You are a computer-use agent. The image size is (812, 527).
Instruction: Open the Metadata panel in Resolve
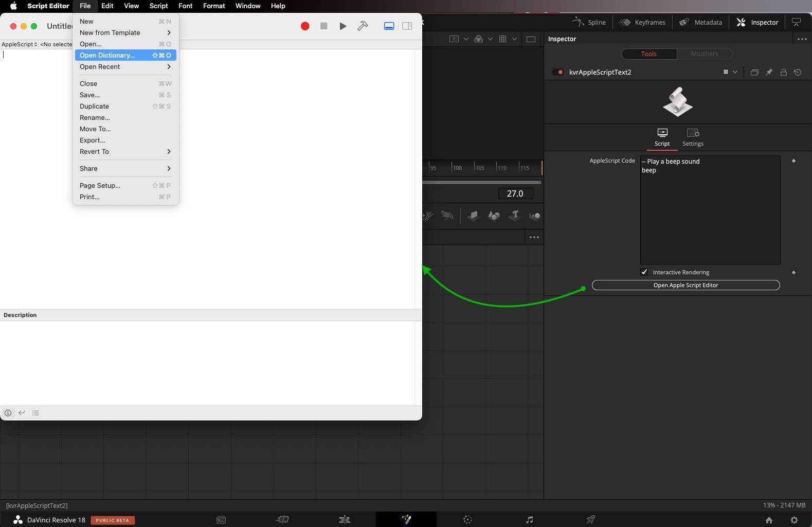(x=700, y=22)
